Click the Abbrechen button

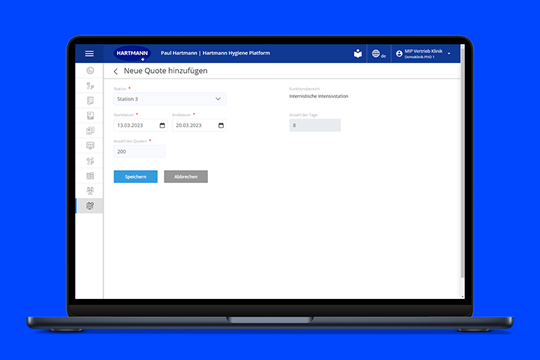tap(186, 177)
